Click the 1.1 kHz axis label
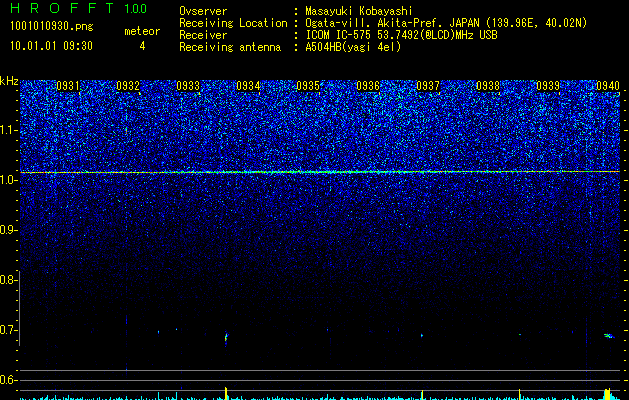This screenshot has height=400, width=629. [x=7, y=130]
